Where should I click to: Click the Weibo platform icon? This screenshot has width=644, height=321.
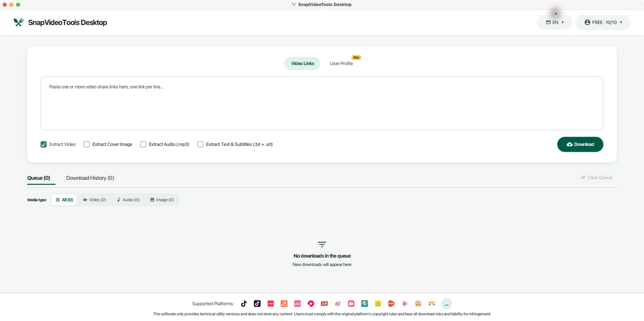[338, 303]
